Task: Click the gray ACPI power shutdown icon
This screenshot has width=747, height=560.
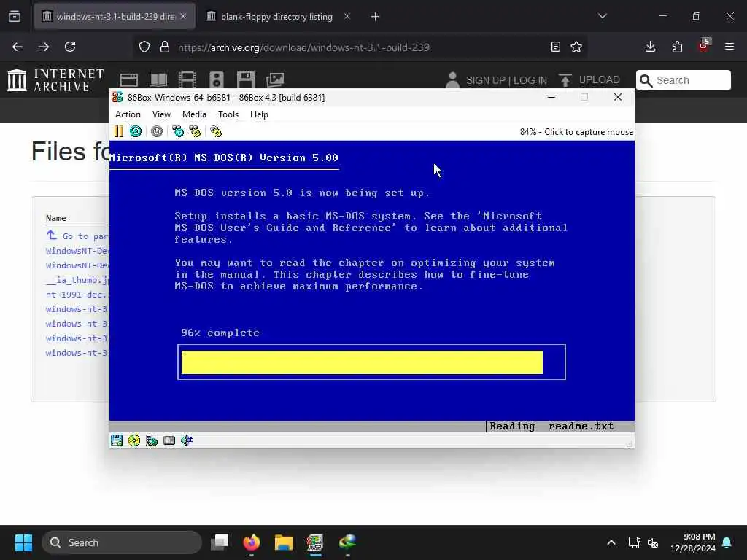Action: [x=157, y=131]
